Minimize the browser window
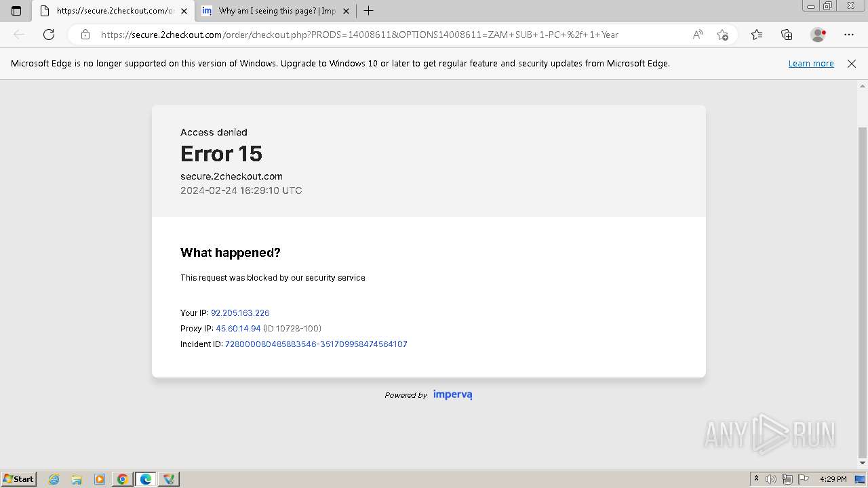This screenshot has height=488, width=868. [x=811, y=6]
